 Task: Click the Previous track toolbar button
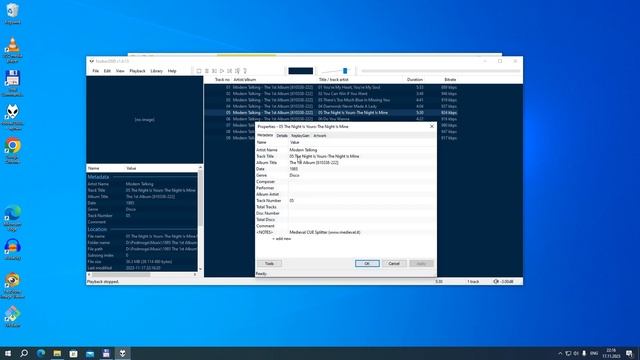tap(214, 71)
